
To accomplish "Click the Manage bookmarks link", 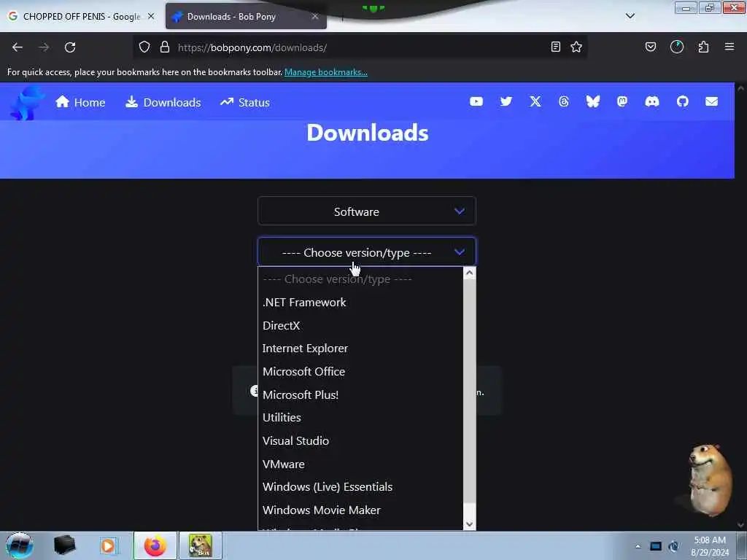I will click(x=326, y=72).
